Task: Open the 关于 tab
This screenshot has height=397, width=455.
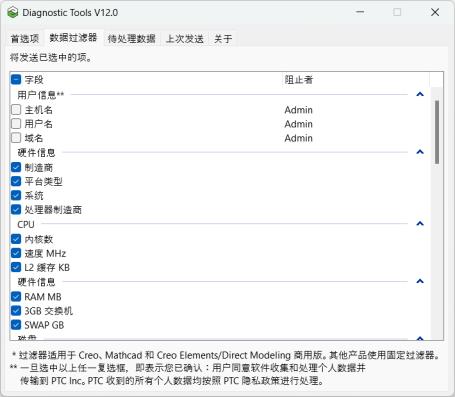Action: [x=223, y=39]
